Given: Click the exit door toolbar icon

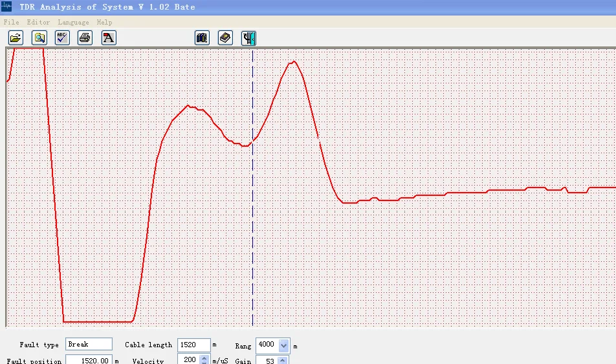Looking at the screenshot, I should point(248,38).
